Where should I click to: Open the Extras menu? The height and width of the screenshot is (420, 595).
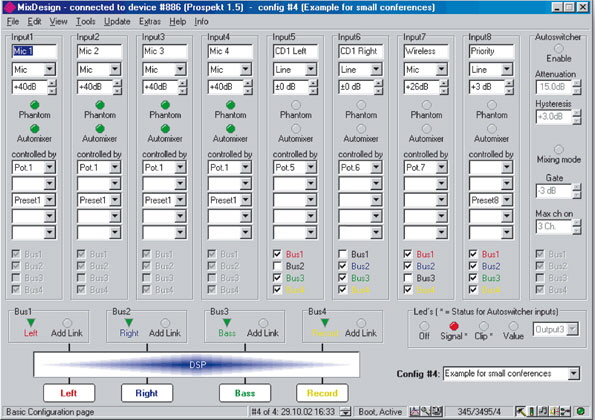(x=150, y=22)
